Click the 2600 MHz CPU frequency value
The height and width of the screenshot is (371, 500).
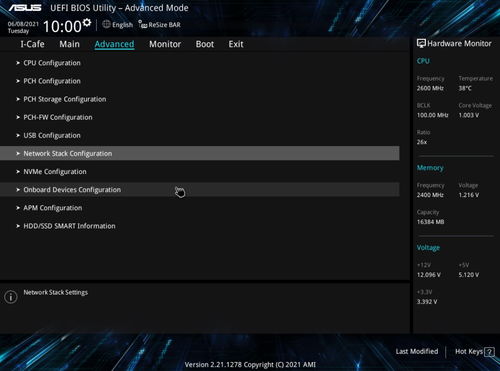(x=430, y=88)
